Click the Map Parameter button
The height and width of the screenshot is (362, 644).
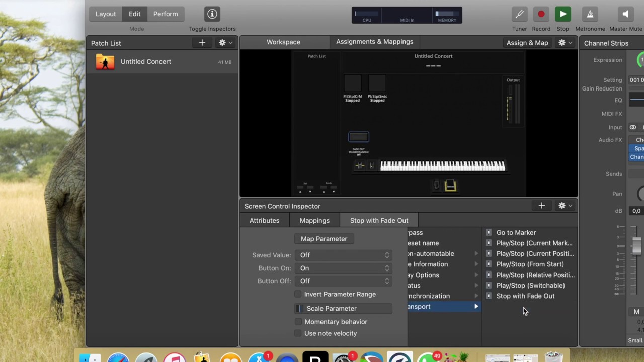point(324,239)
